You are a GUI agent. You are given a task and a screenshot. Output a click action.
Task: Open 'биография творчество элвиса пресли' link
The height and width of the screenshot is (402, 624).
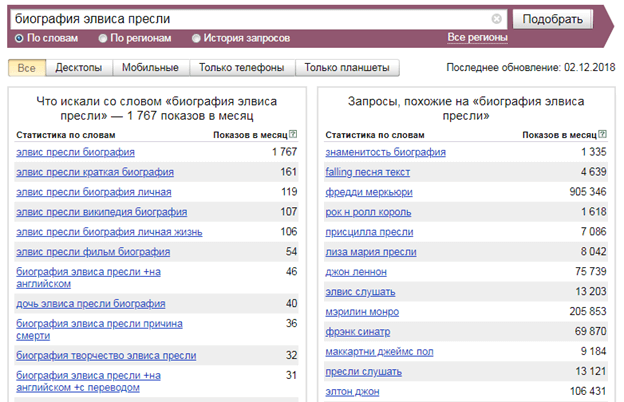point(106,355)
